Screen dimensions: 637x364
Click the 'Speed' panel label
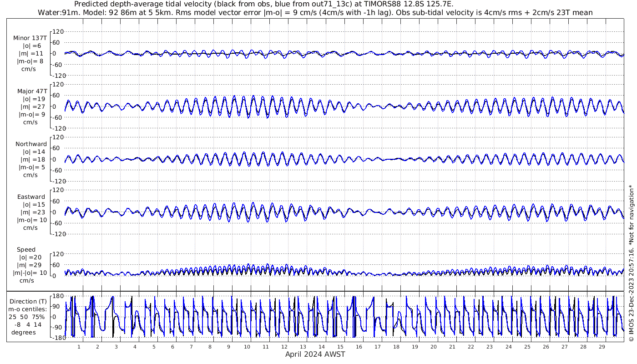click(x=26, y=250)
